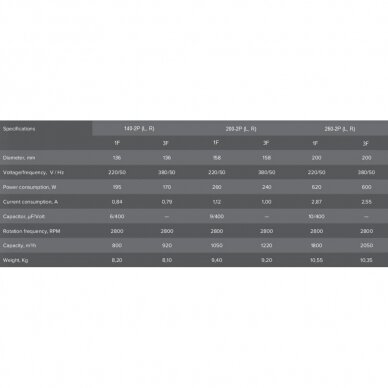Screen dimensions: 388x388
Task: Click the 0,84 current consumption value
Action: 117,202
